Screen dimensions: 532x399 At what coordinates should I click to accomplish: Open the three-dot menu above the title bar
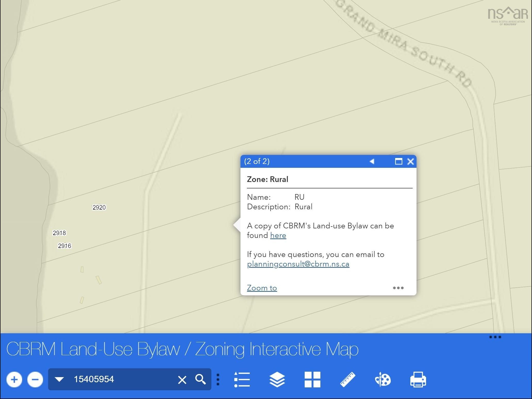coord(495,337)
